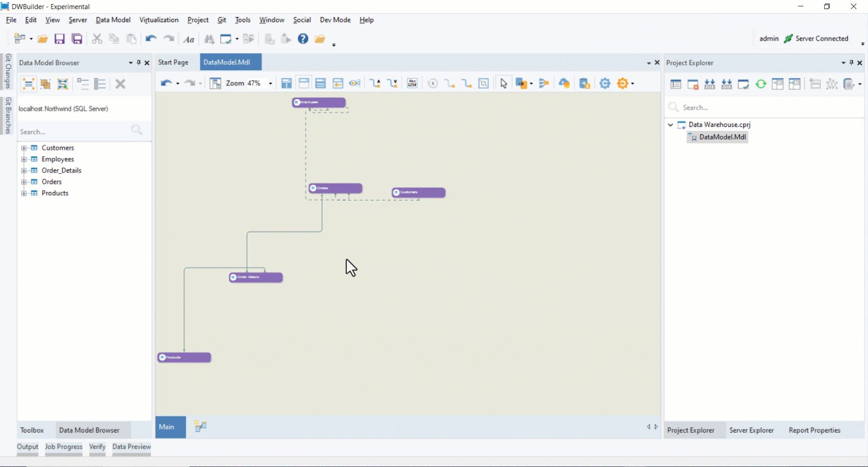The width and height of the screenshot is (868, 467).
Task: Expand the Customers table node
Action: pos(24,148)
